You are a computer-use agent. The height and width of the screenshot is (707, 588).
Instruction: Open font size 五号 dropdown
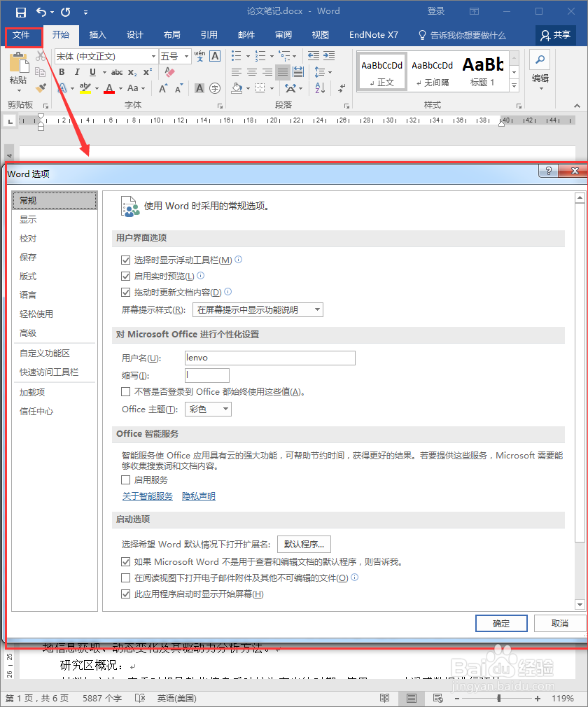pos(187,57)
